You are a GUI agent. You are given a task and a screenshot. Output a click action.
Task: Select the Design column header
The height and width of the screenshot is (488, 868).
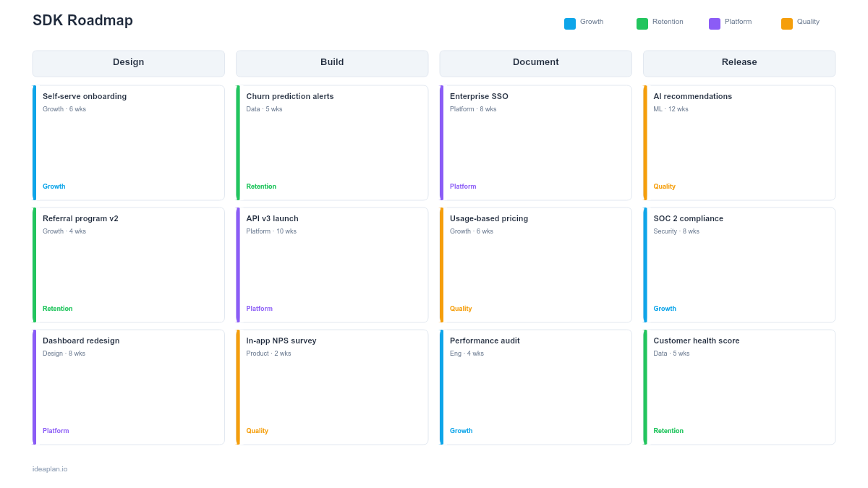point(128,63)
